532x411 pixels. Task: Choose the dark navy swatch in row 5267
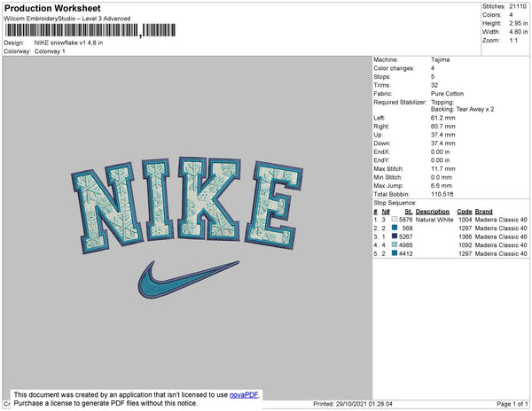pyautogui.click(x=395, y=237)
